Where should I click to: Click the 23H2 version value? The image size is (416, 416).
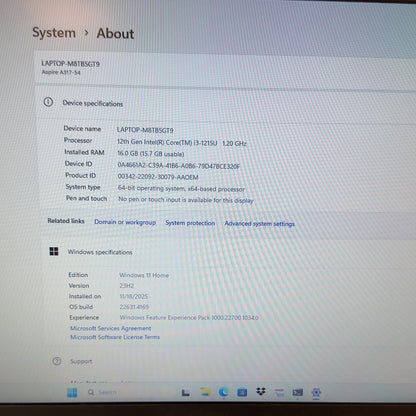127,286
